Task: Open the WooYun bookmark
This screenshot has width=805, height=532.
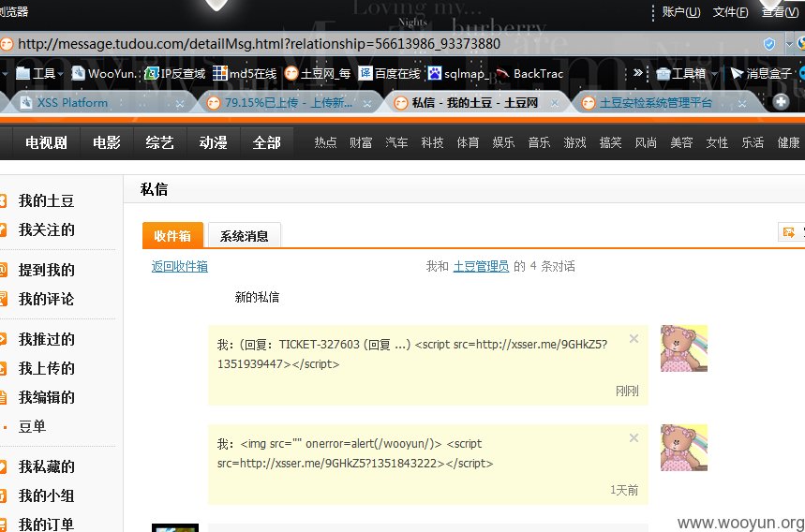Action: point(104,74)
